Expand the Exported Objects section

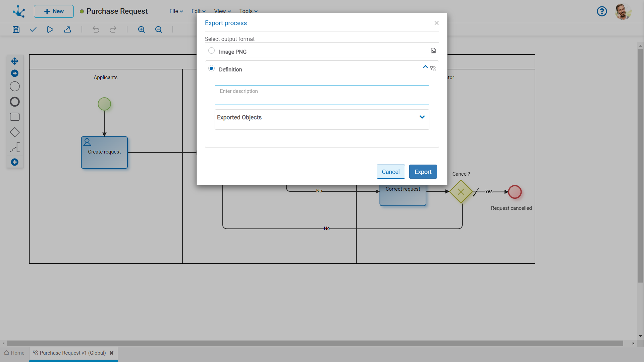[x=422, y=117]
